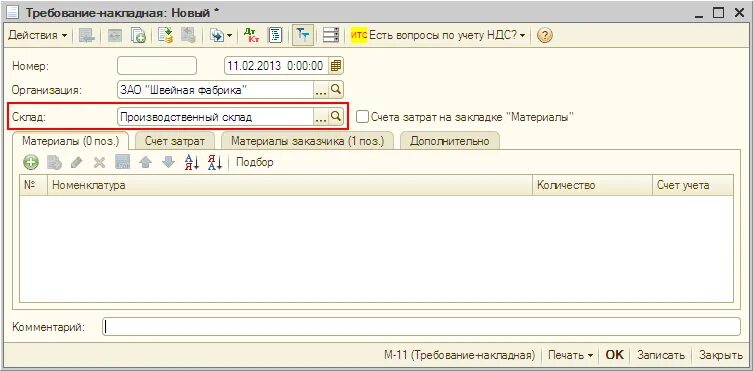Expand the create-based-on dropdown arrow
Image resolution: width=753 pixels, height=371 pixels.
[x=230, y=36]
